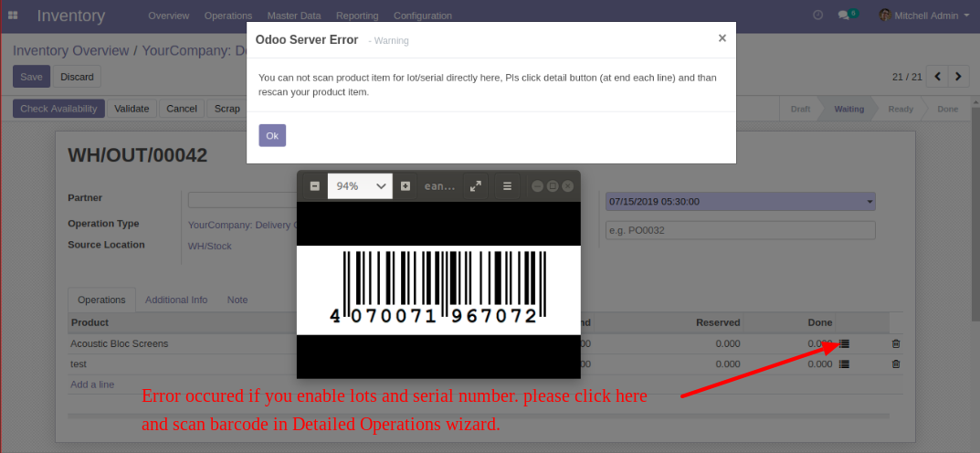Select the Ready status stage
980x453 pixels.
pyautogui.click(x=901, y=109)
